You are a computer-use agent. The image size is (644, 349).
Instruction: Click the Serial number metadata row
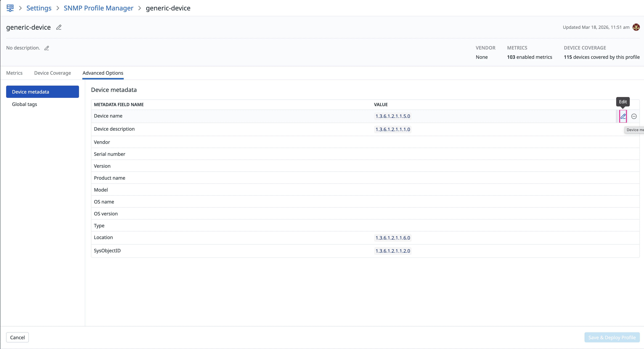tap(109, 154)
